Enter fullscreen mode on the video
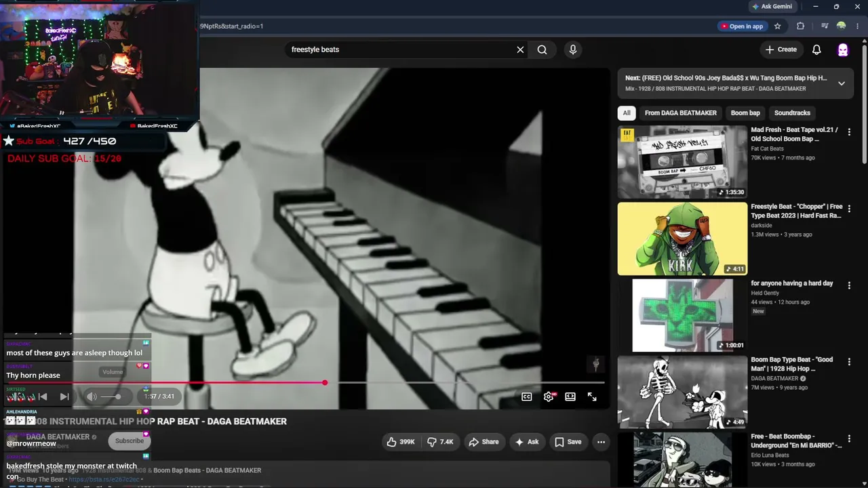This screenshot has height=488, width=868. click(x=592, y=396)
